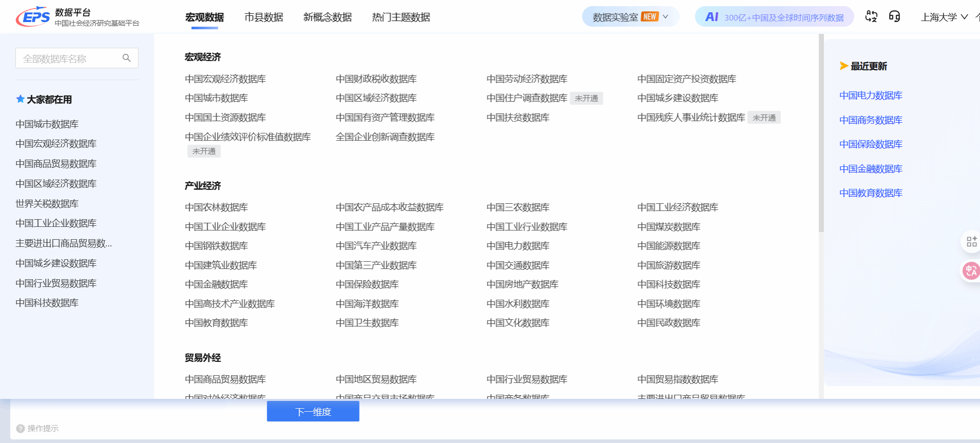The image size is (980, 443).
Task: Click the pink translate floating button
Action: coord(971,271)
